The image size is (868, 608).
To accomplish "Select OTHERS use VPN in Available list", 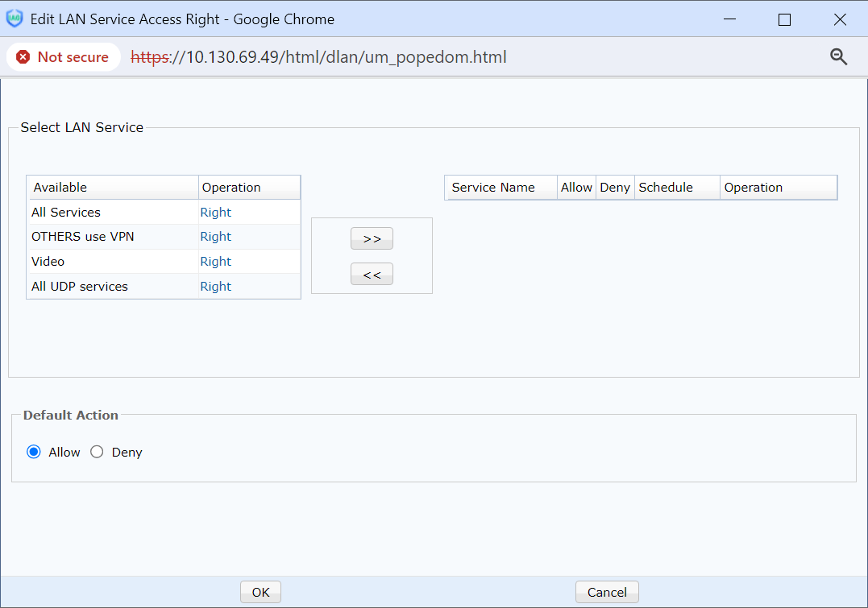I will tap(82, 237).
